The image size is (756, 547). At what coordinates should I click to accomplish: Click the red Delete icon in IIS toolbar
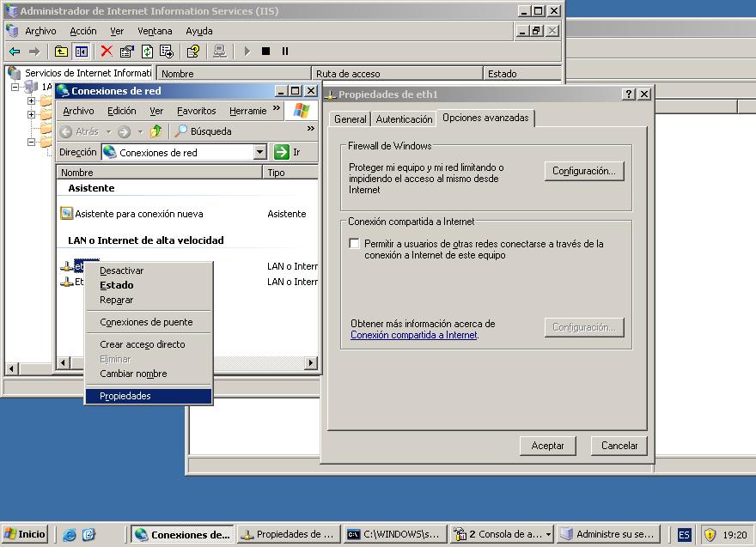(x=107, y=52)
